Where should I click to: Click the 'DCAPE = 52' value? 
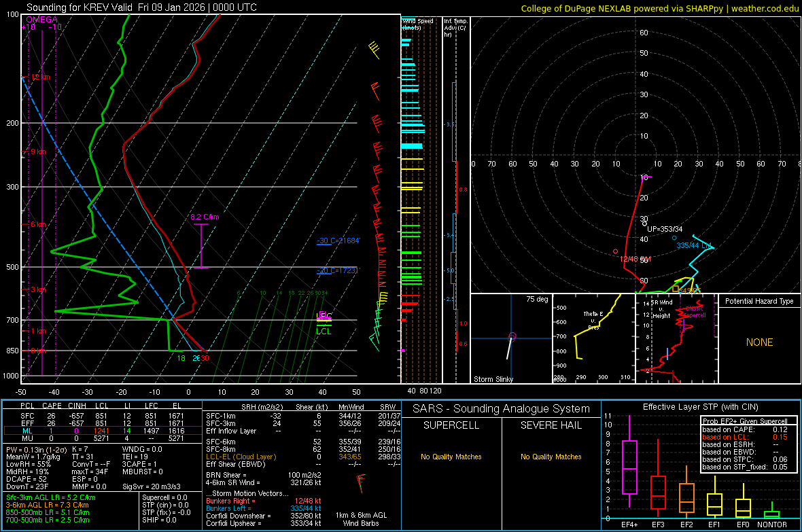click(x=27, y=479)
